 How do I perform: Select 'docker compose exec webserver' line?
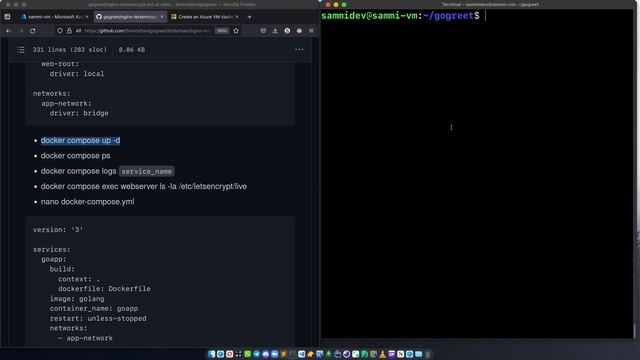[144, 187]
